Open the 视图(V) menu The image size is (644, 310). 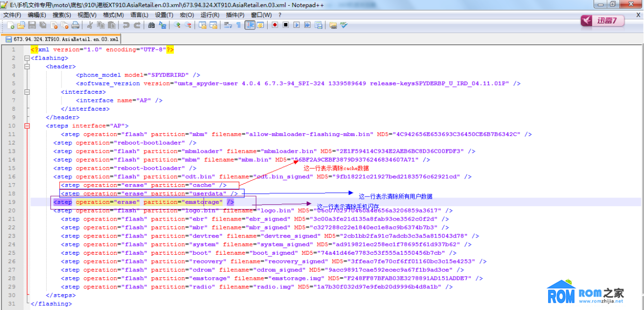pos(87,15)
